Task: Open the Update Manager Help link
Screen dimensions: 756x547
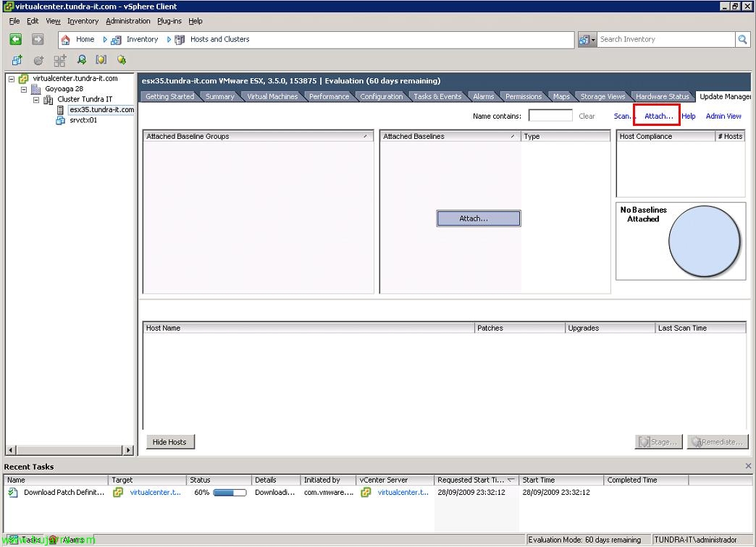Action: tap(689, 116)
